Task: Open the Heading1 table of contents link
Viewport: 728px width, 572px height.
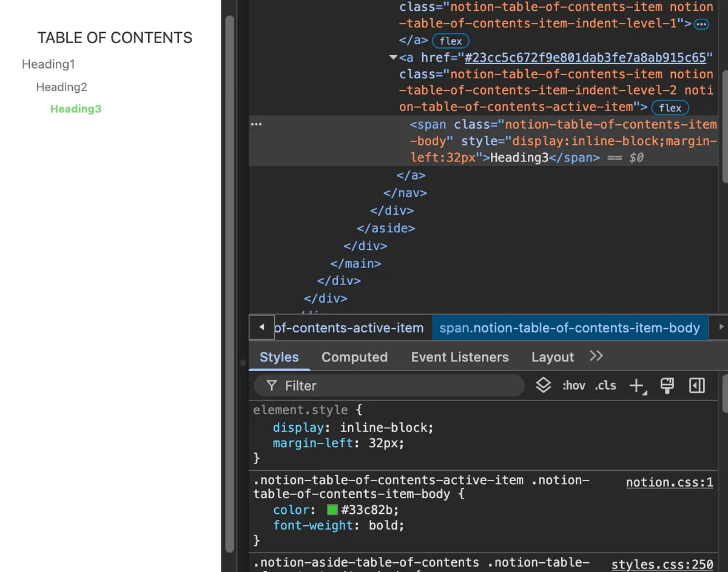Action: click(x=49, y=64)
